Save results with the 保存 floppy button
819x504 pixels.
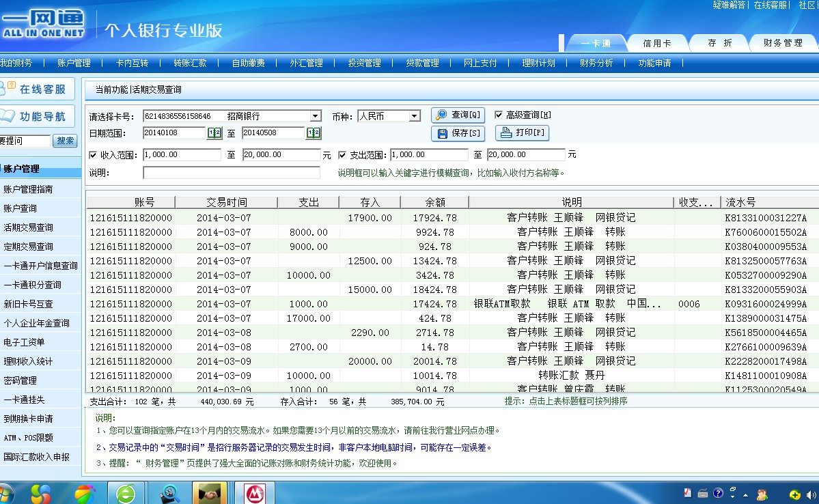[458, 133]
